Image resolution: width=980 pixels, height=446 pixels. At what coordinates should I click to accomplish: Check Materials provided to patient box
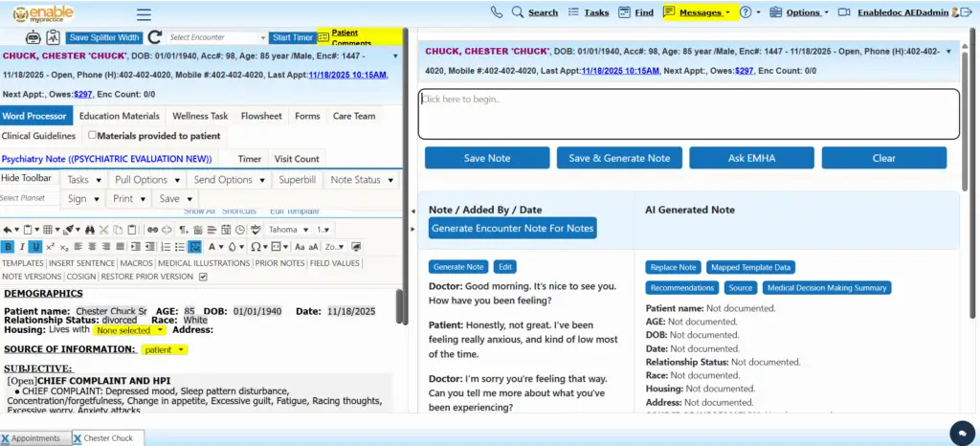pyautogui.click(x=93, y=136)
